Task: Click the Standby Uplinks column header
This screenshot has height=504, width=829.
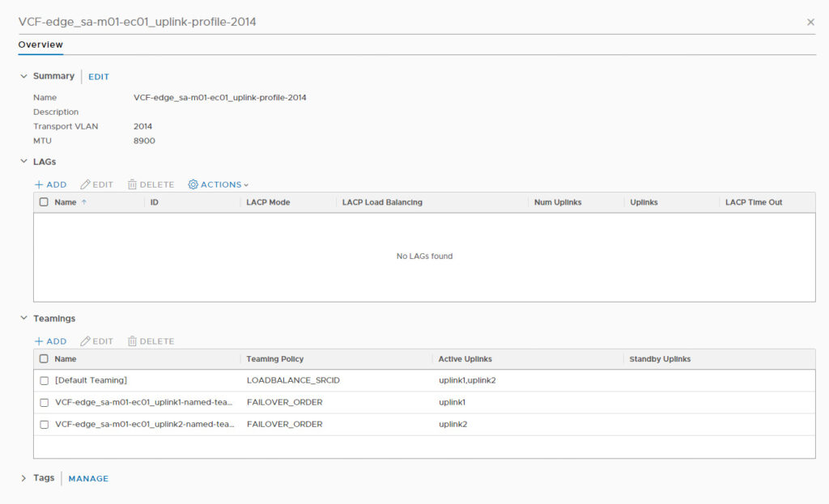Action: [x=660, y=358]
